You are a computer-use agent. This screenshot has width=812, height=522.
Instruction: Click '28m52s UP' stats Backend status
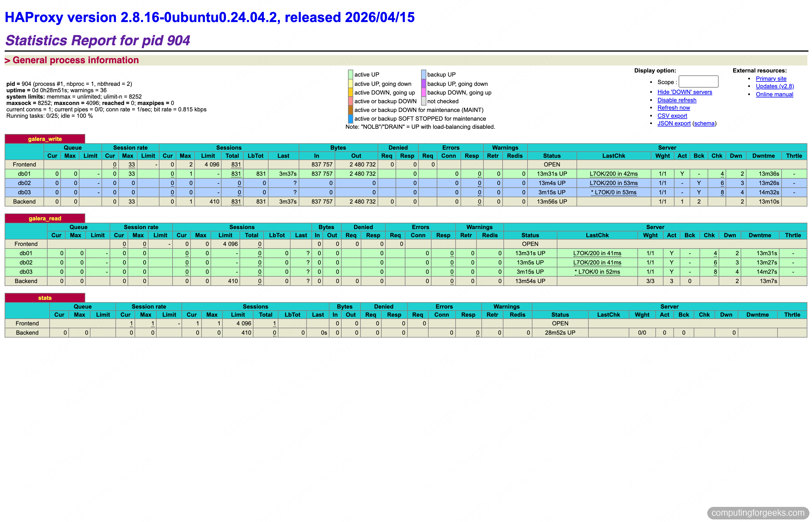[560, 333]
